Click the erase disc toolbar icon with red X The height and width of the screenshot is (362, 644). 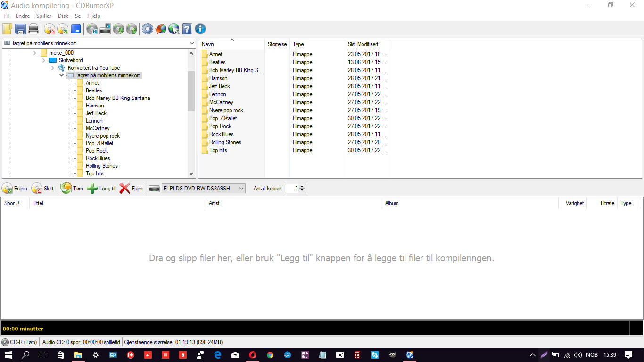[x=50, y=29]
